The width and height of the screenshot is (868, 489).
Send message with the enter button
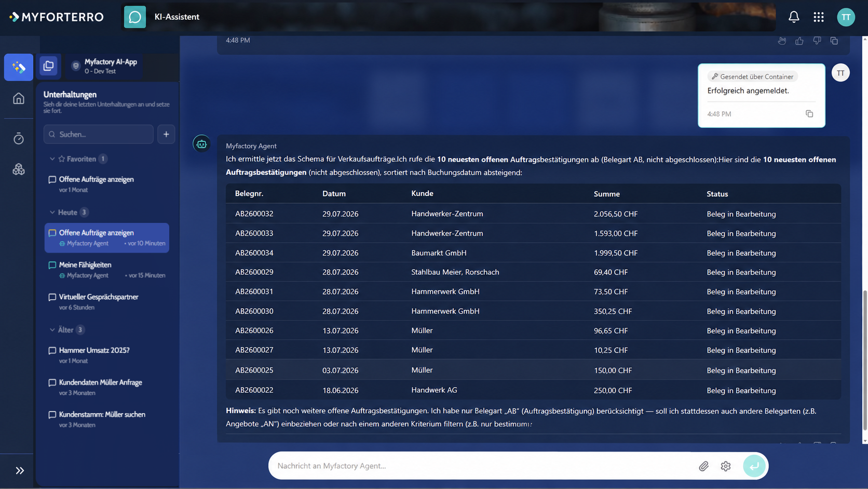(x=754, y=466)
